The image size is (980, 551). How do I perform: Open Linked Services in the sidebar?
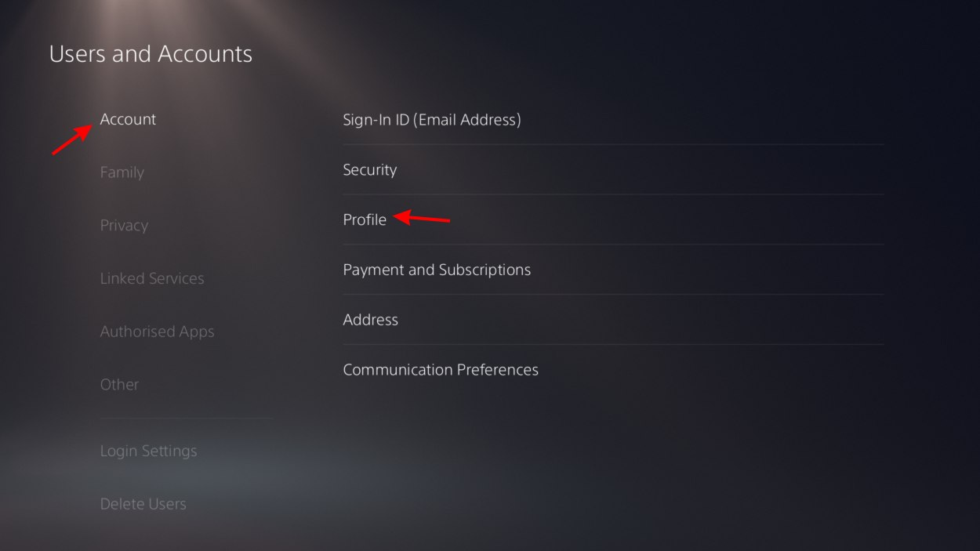pyautogui.click(x=152, y=278)
